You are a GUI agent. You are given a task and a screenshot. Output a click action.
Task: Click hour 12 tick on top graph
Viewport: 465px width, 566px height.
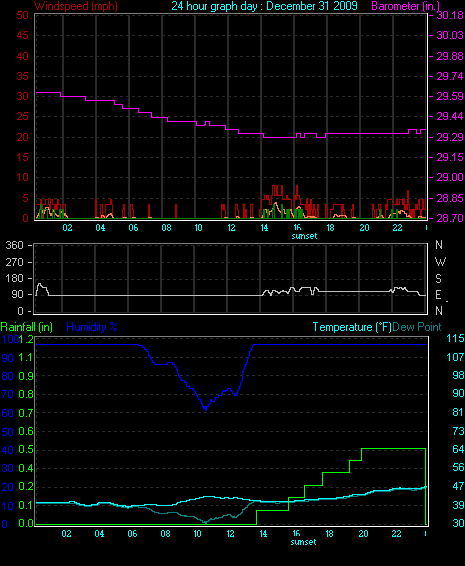231,228
